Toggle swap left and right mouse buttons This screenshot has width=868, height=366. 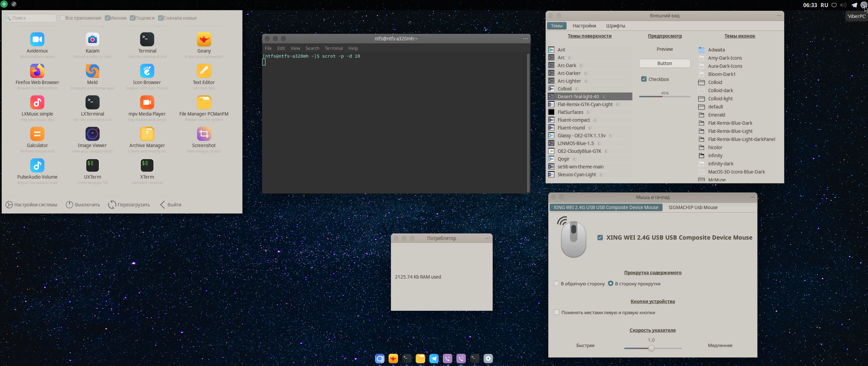tap(557, 312)
